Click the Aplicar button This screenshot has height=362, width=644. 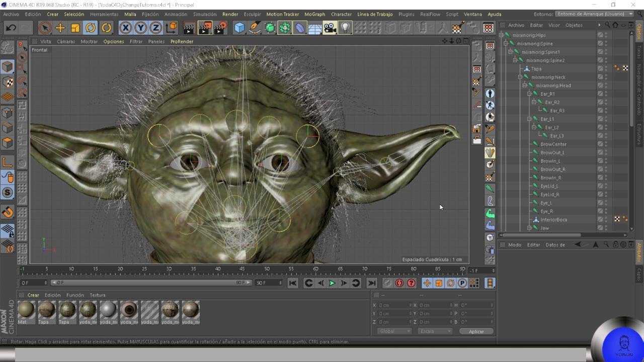click(476, 331)
